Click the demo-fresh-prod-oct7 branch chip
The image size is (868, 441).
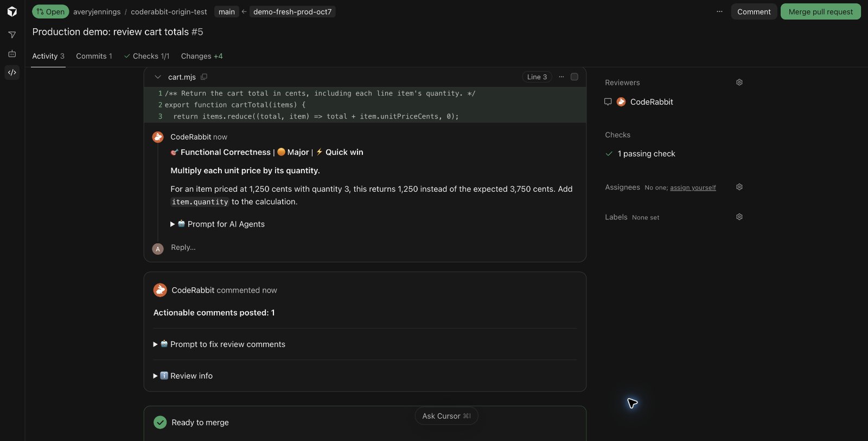[x=292, y=11]
